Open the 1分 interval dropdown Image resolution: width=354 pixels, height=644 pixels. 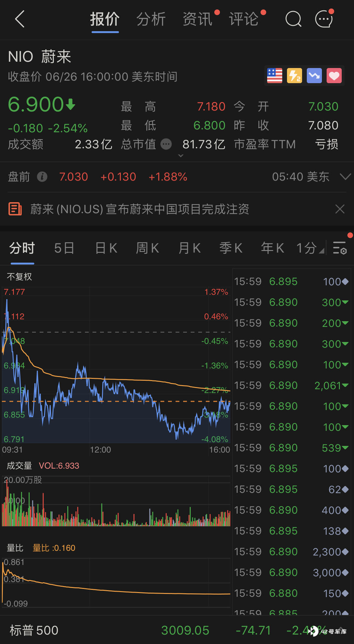pos(310,248)
